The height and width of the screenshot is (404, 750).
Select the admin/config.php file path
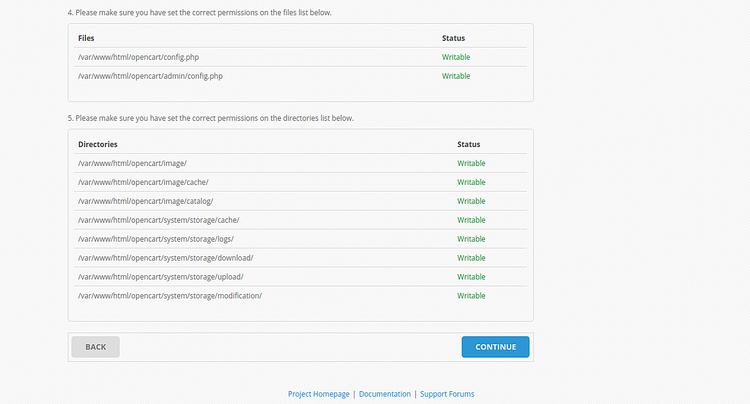[x=150, y=76]
